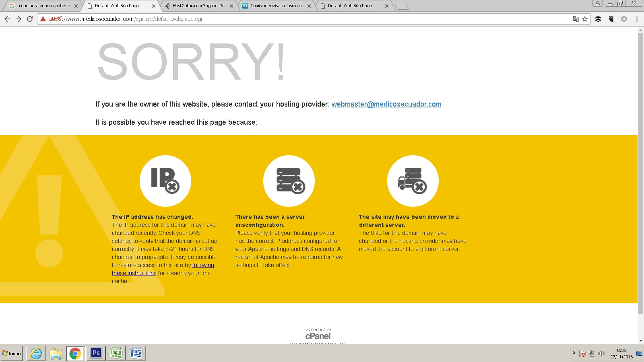
Task: Click the Chrome taskbar icon
Action: click(75, 354)
